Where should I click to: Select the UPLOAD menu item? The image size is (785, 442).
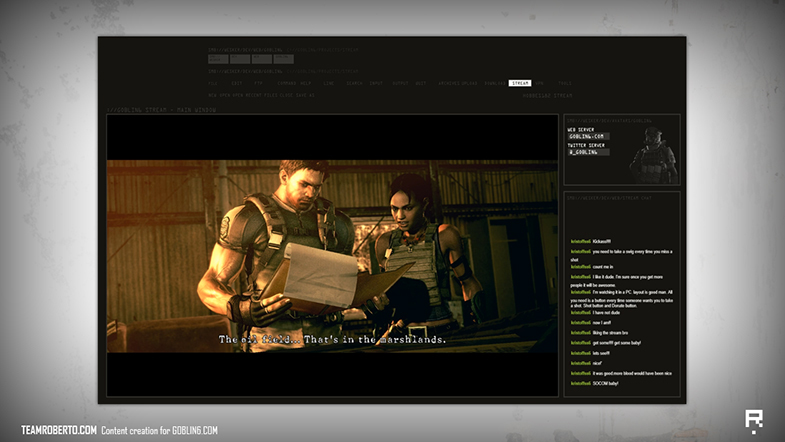click(x=469, y=83)
